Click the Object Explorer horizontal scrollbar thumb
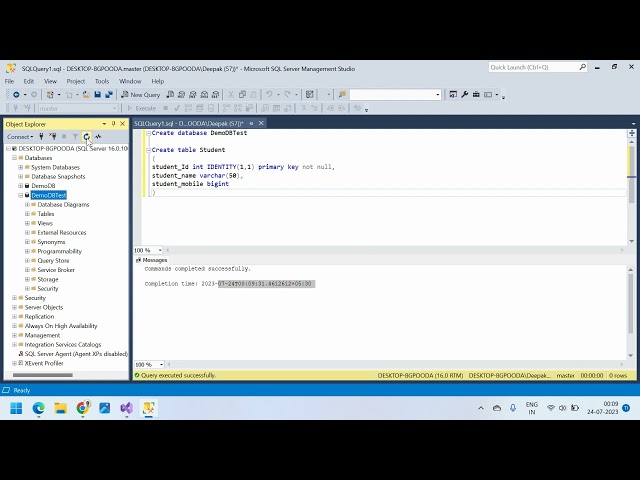The width and height of the screenshot is (640, 480). 42,375
